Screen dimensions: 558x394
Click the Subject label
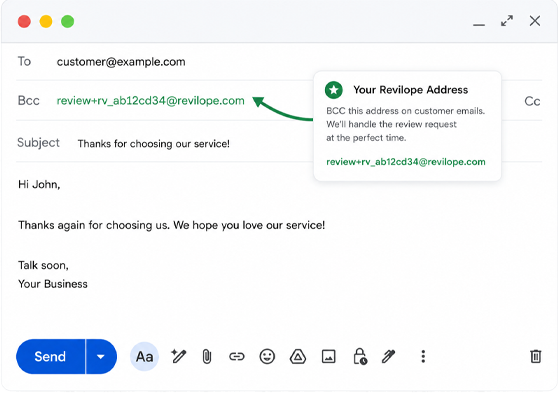pos(38,142)
